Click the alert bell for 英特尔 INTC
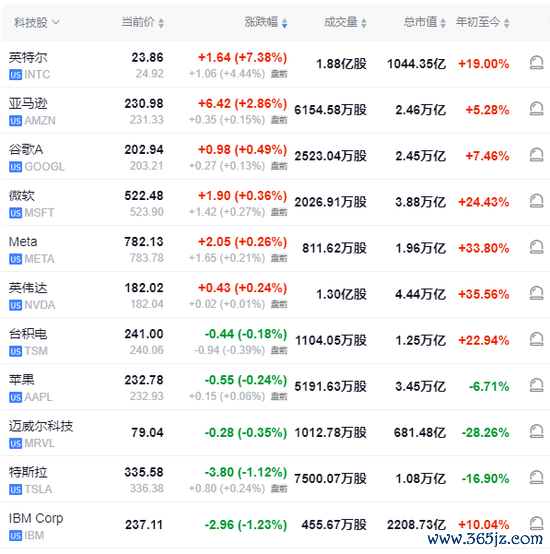Screen dimensions: 550x554 tap(536, 63)
